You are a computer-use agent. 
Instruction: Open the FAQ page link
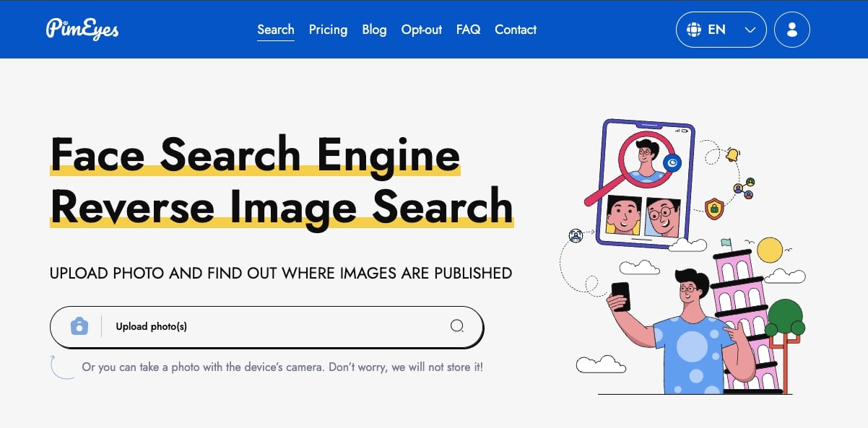click(468, 30)
